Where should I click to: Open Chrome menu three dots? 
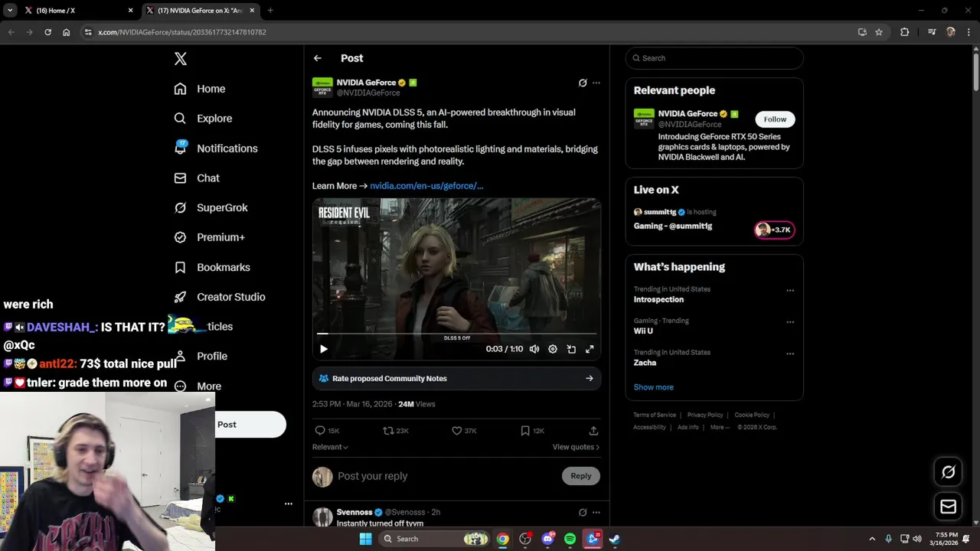pyautogui.click(x=969, y=32)
